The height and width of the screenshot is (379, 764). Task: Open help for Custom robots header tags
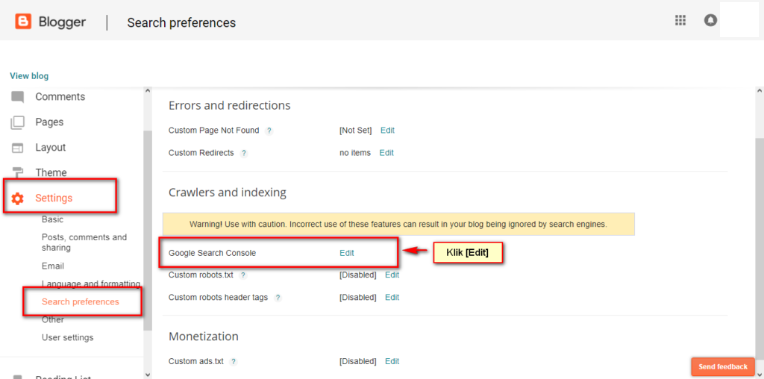point(277,298)
